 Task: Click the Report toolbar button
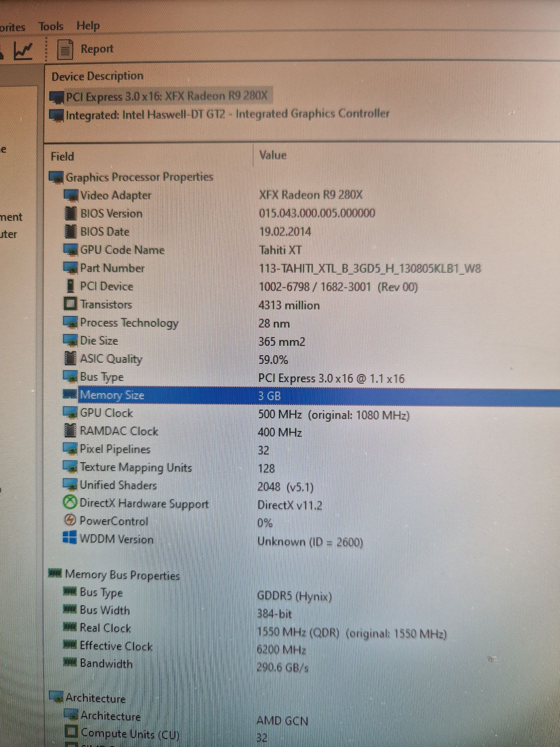85,49
